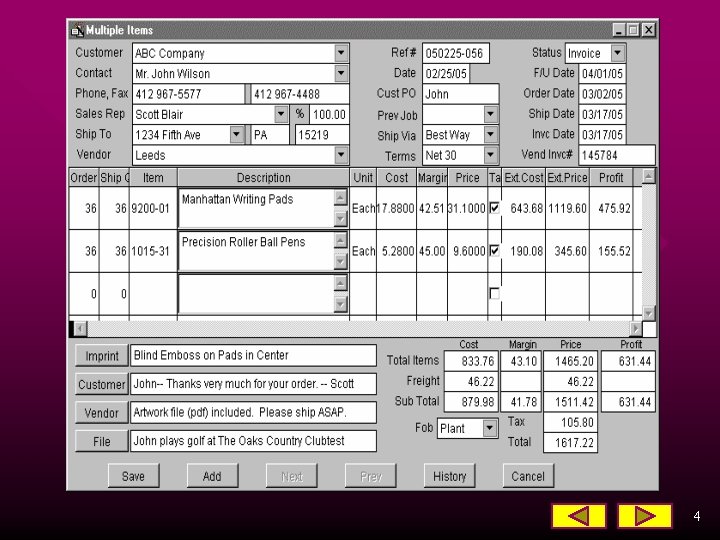Click the Price column header
720x540 pixels.
tap(467, 178)
